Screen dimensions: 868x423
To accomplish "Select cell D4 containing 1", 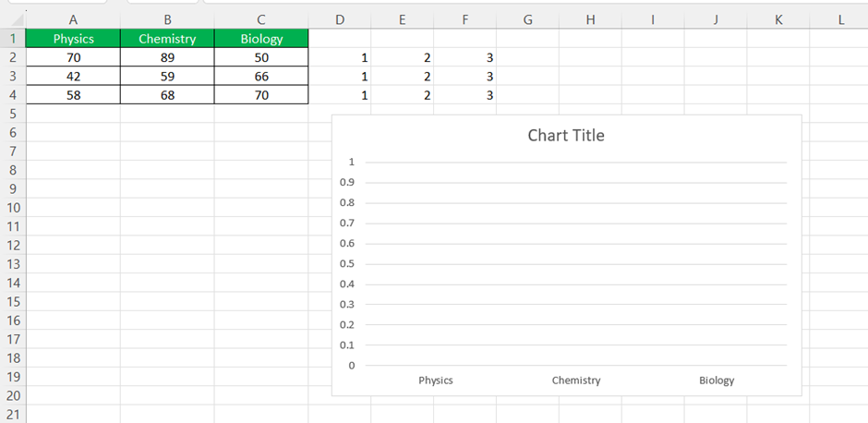I will coord(340,95).
